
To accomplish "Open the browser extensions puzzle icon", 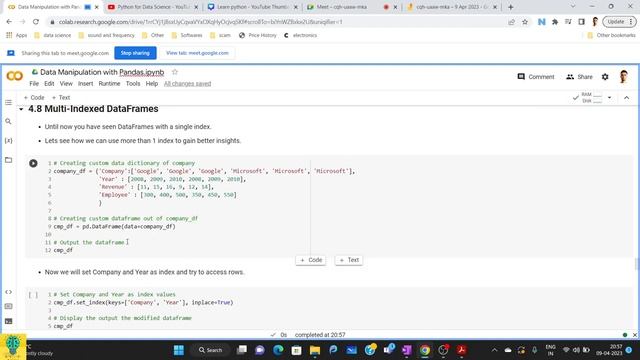I will click(x=555, y=22).
